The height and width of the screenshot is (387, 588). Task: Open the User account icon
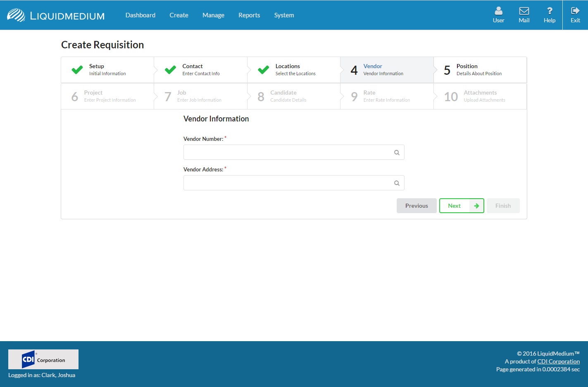498,11
